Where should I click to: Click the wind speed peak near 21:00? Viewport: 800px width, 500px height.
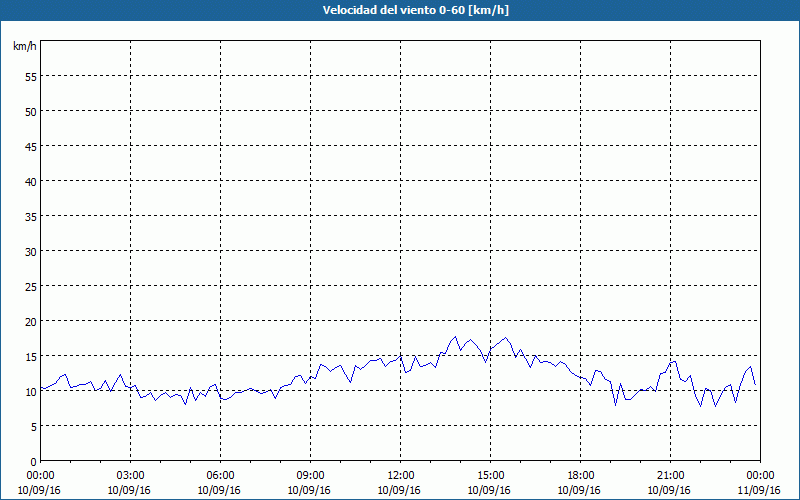(675, 361)
